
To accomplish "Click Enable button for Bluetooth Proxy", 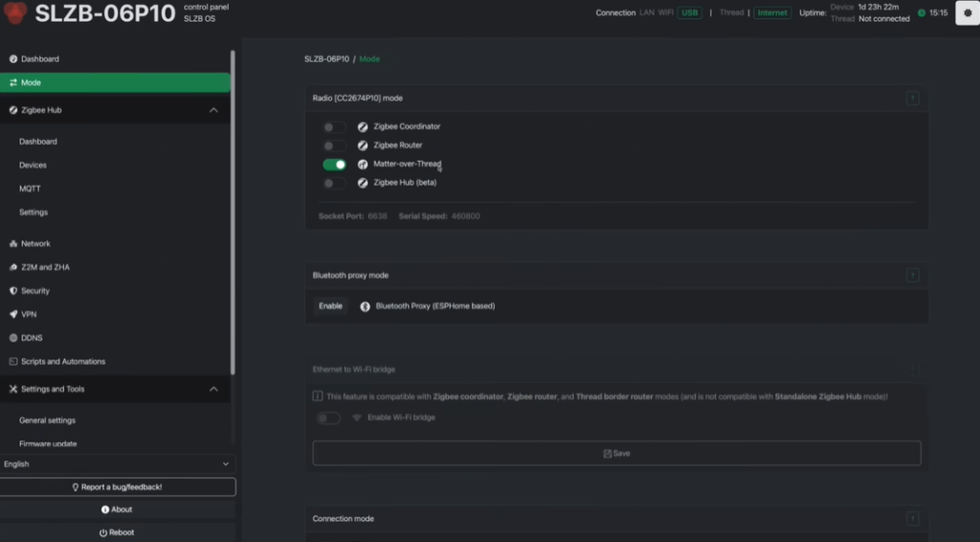I will pyautogui.click(x=330, y=305).
